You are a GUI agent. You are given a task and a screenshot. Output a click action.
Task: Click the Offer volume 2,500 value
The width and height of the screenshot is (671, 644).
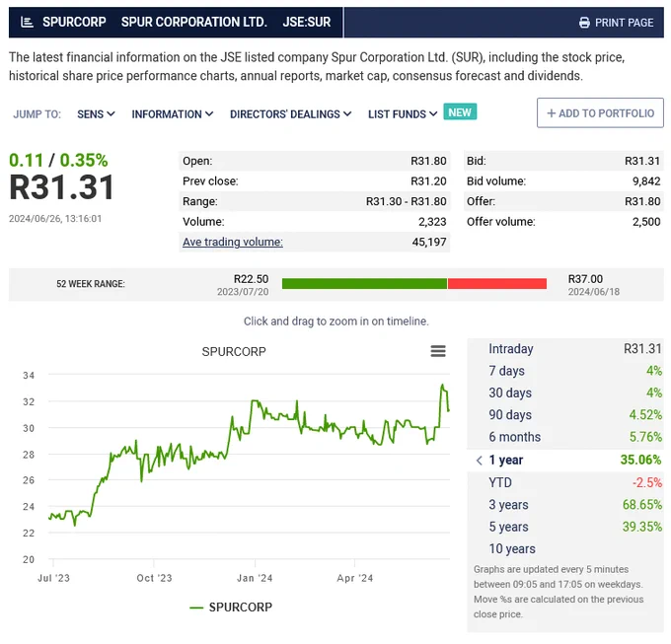pyautogui.click(x=646, y=222)
